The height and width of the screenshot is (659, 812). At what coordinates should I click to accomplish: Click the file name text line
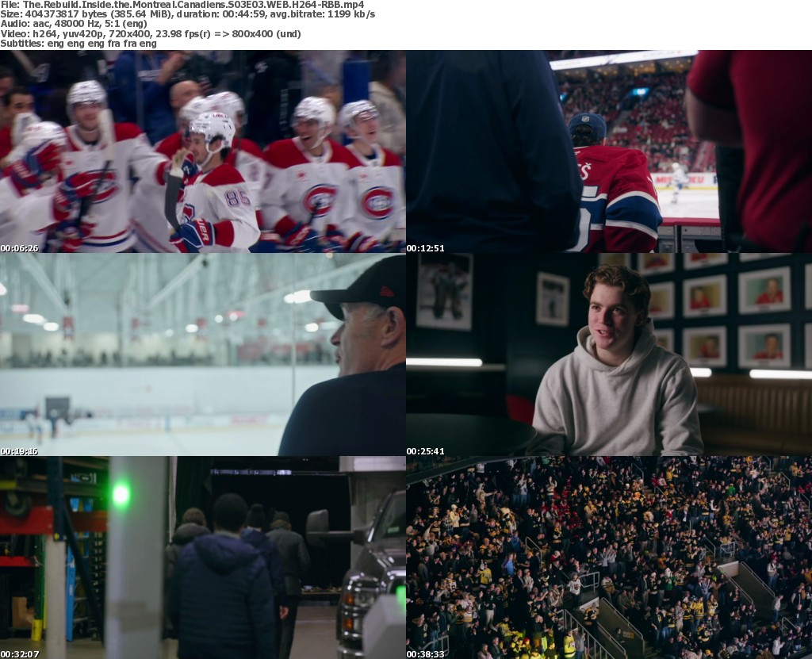(182, 5)
